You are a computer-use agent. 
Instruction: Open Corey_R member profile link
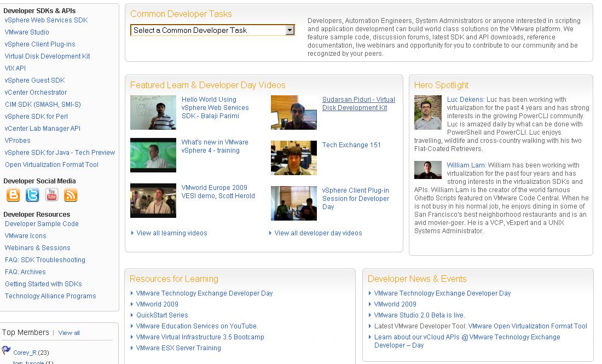[x=25, y=353]
